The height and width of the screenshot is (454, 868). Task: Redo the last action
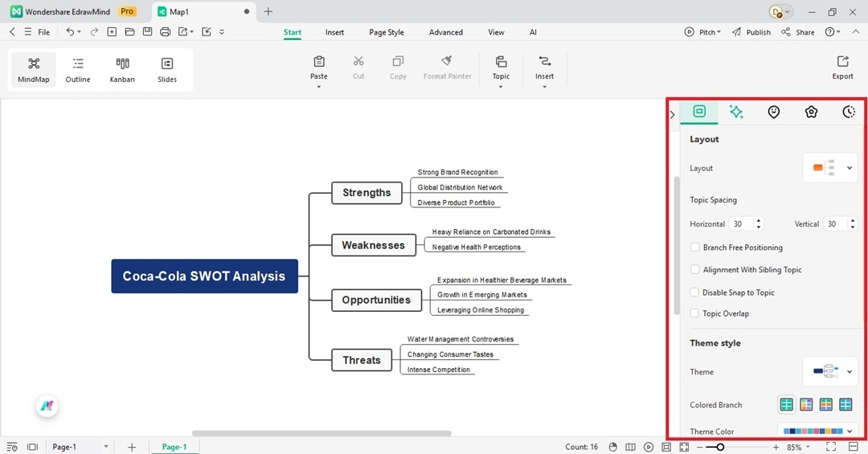point(95,32)
